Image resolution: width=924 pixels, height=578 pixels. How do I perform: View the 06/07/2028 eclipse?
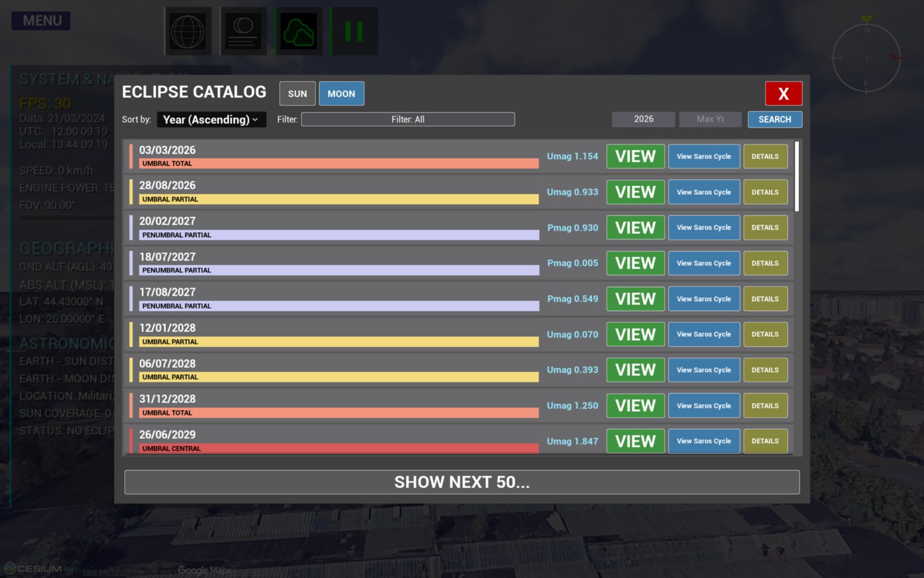coord(635,370)
